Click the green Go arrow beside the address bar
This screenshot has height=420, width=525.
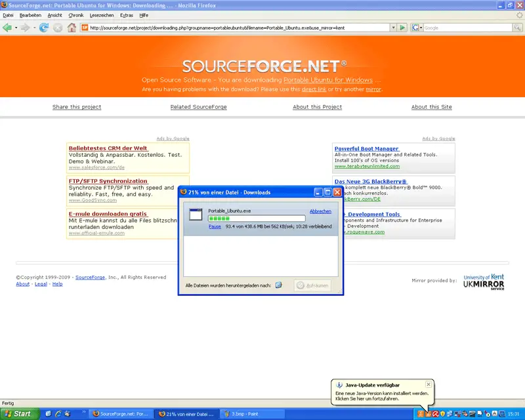coord(402,28)
